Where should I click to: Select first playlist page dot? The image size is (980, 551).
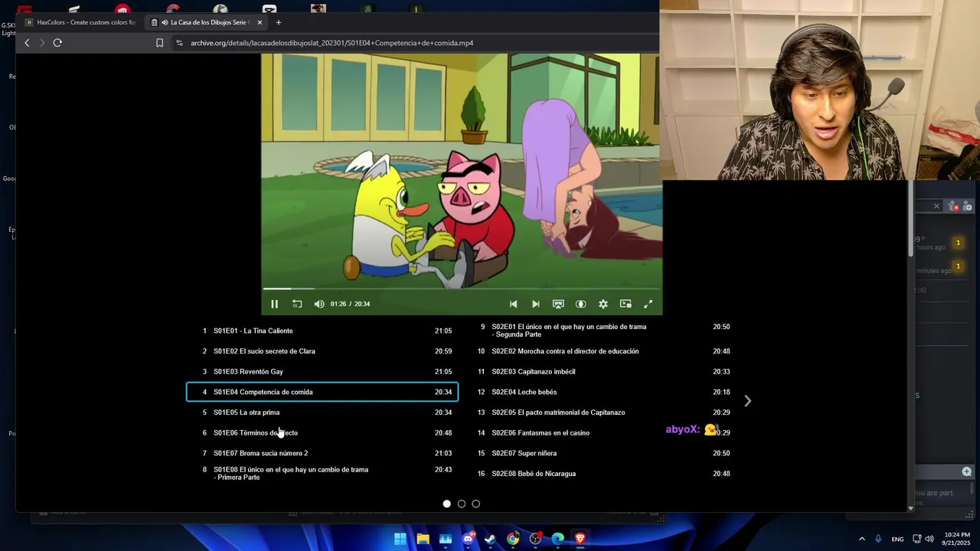447,504
